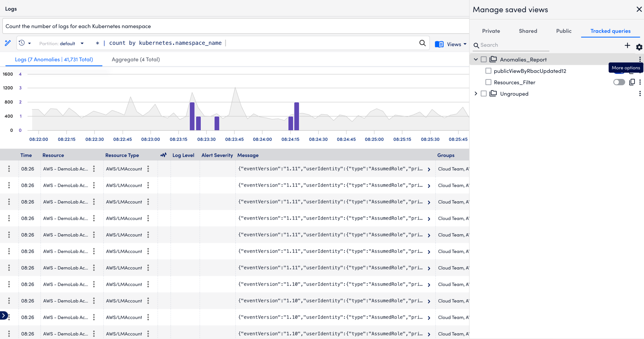Open Resource options in first log row
Screen dimensions: 644x339
[x=94, y=169]
